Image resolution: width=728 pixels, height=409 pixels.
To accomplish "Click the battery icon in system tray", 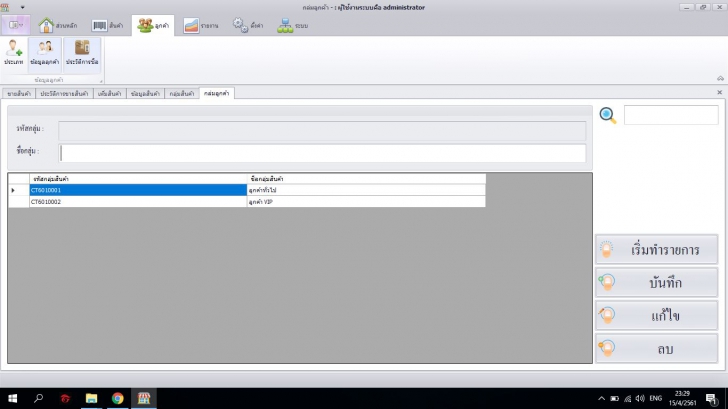I will click(614, 398).
